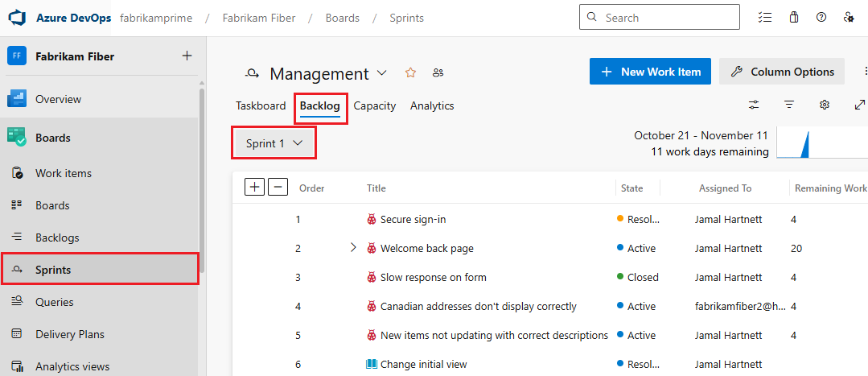Click the 11 work days remaining text

pyautogui.click(x=710, y=151)
